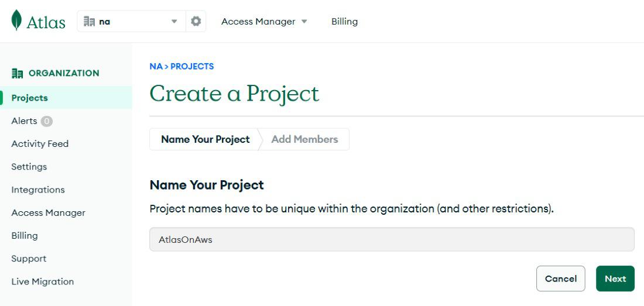Click the Atlas leaf logo
644x306 pixels.
click(x=16, y=20)
